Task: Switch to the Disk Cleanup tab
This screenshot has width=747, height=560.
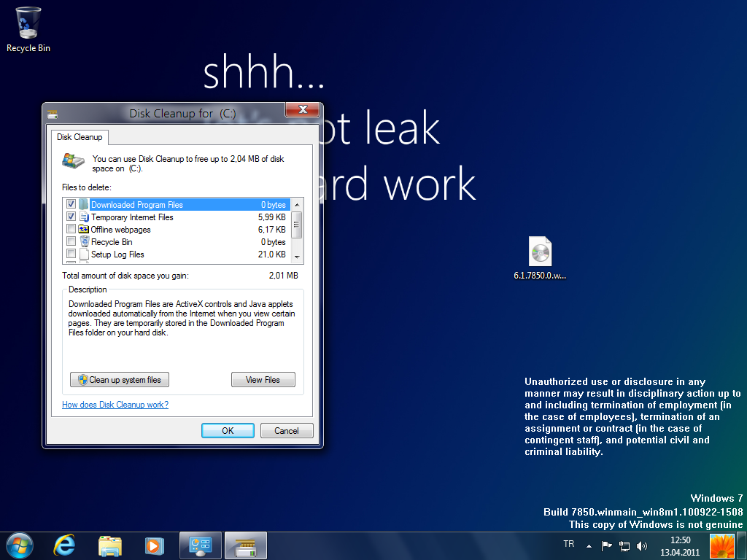Action: tap(80, 137)
